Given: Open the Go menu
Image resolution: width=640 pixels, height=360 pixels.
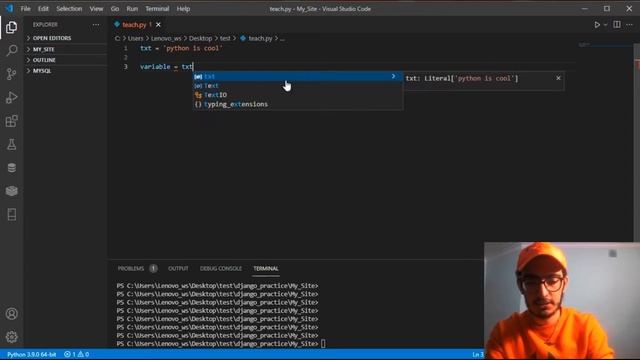Looking at the screenshot, I should click(115, 9).
